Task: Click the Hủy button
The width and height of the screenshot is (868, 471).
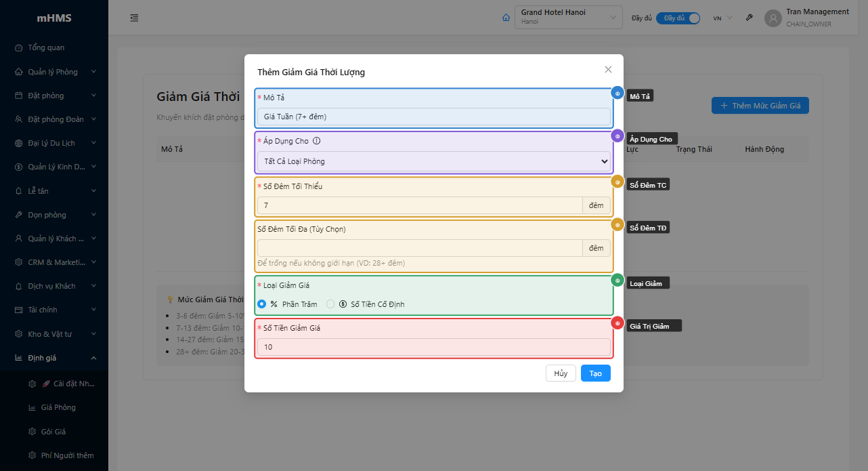Action: tap(561, 373)
